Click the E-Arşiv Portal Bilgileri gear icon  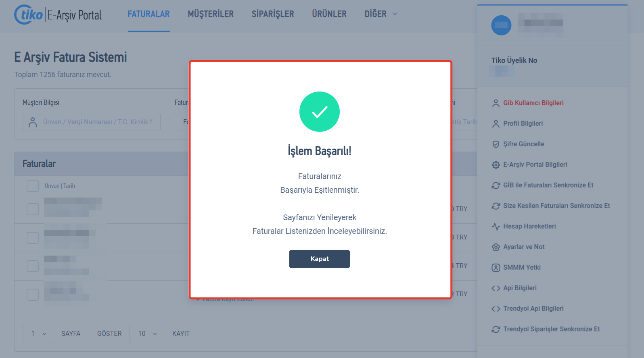(x=496, y=165)
